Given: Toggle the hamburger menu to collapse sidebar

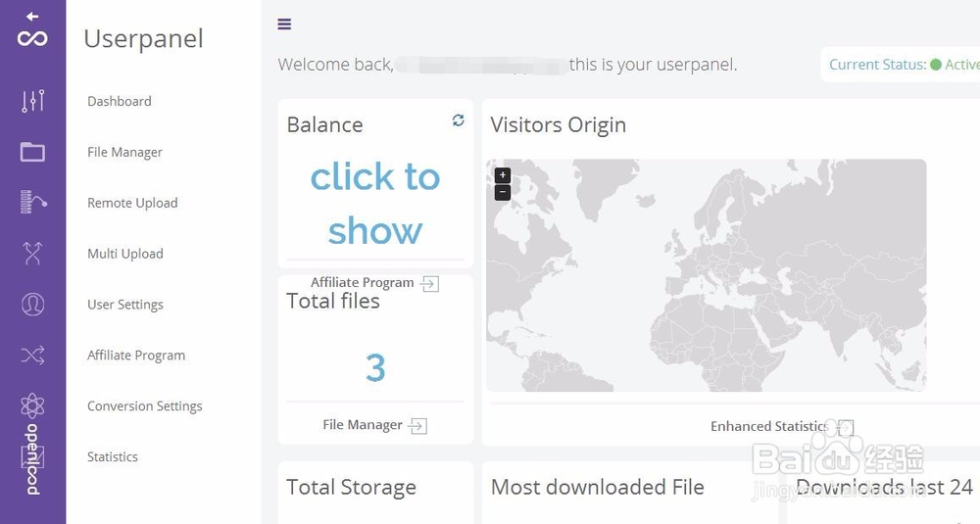Looking at the screenshot, I should (x=284, y=24).
